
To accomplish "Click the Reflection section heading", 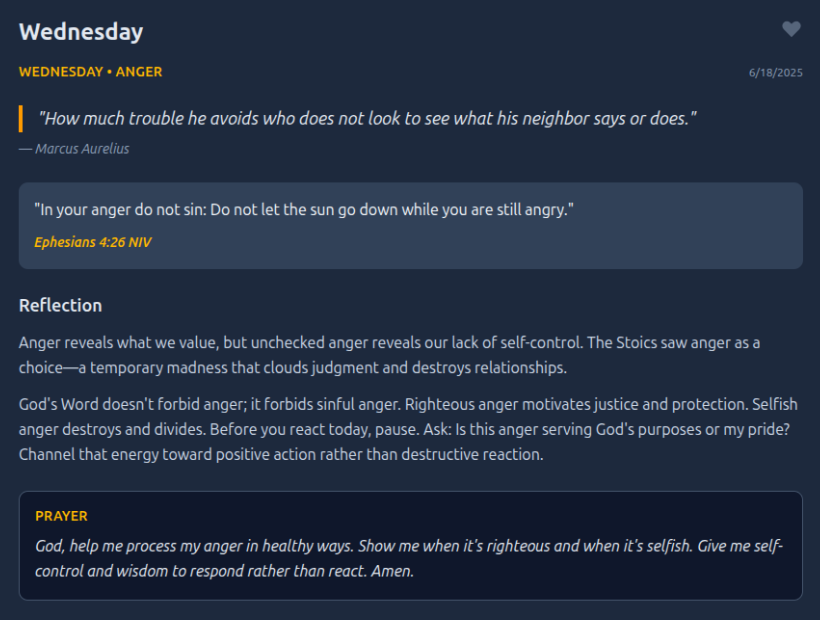I will coord(60,305).
